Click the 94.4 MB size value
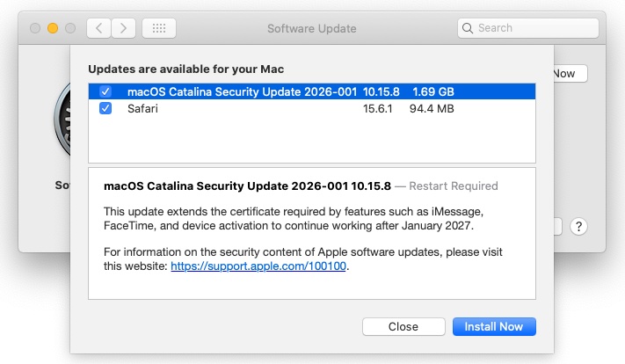The height and width of the screenshot is (364, 625). (432, 108)
